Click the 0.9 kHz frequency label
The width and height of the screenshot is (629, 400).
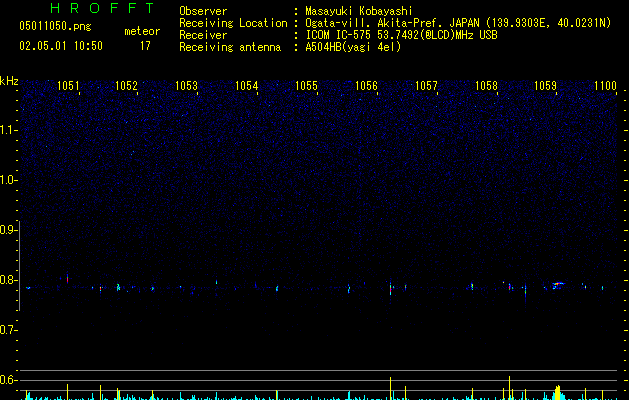(8, 230)
